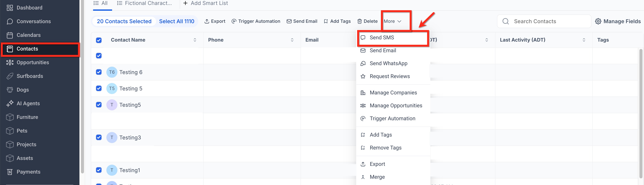This screenshot has height=185, width=644.
Task: Click the Send SMS message icon
Action: pyautogui.click(x=363, y=37)
